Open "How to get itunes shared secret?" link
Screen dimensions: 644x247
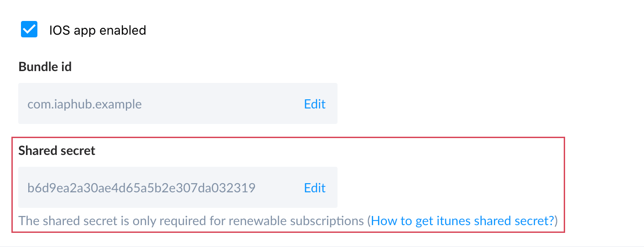(464, 221)
